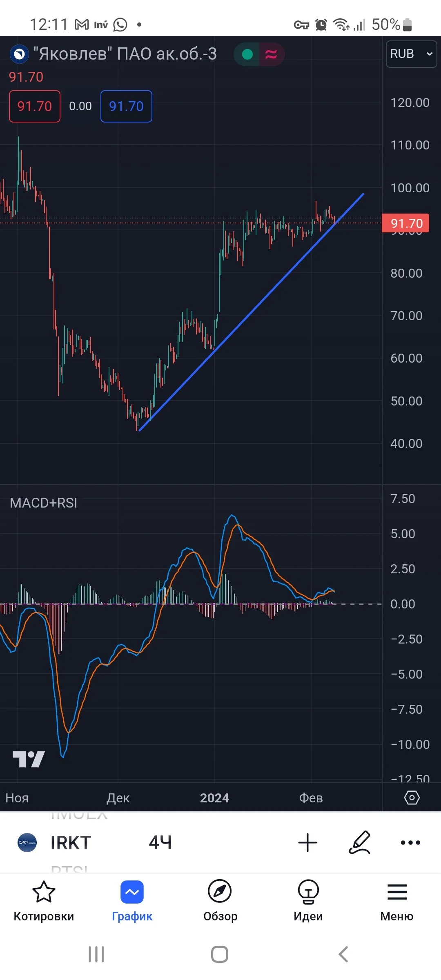Tap the TradingView logo on chart

coord(29,759)
